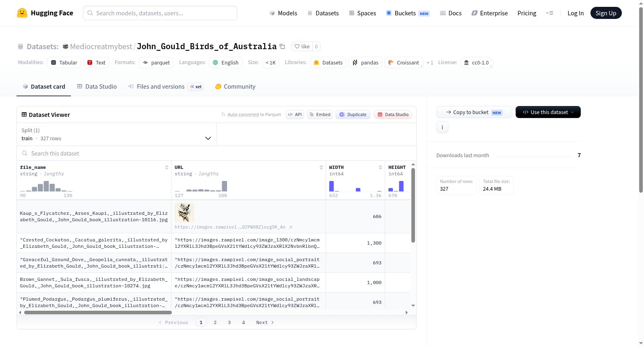This screenshot has height=347, width=644.
Task: Select the Datasets library tag
Action: (x=328, y=62)
